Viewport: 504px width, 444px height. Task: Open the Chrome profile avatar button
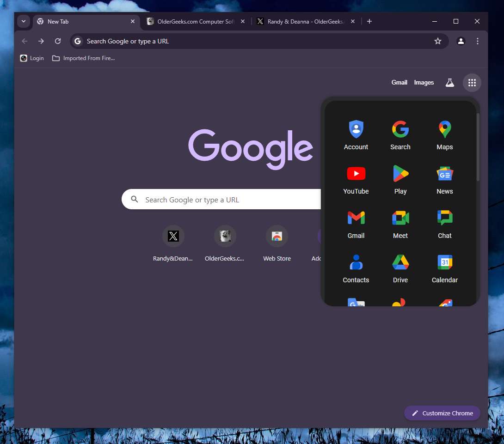pyautogui.click(x=461, y=41)
